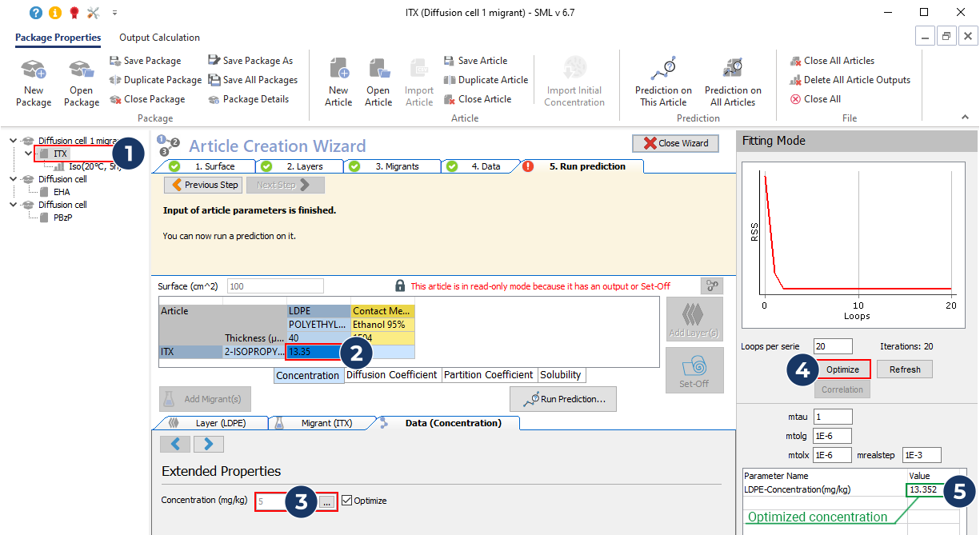Viewport: 980px width, 535px height.
Task: Collapse the ITX tree node
Action: [x=29, y=154]
